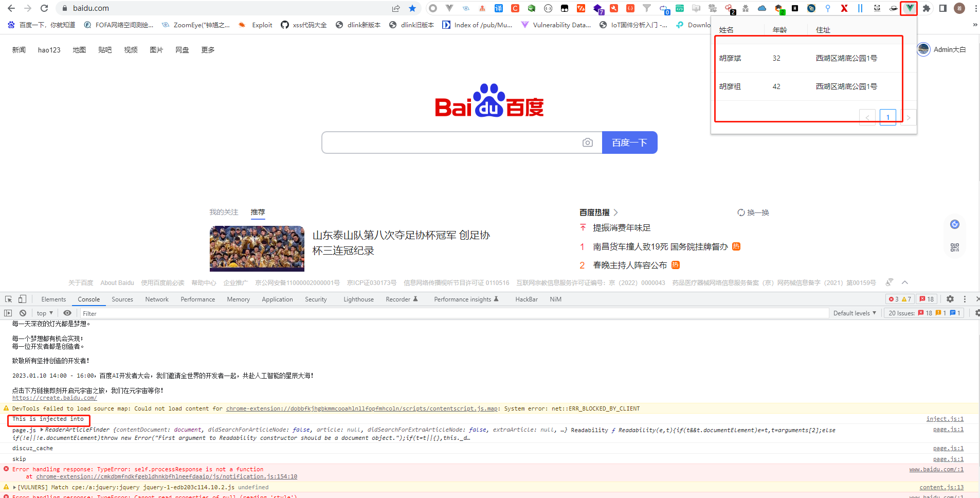Open the 春晚主持人阵容公布 hot search item
The width and height of the screenshot is (980, 498).
tap(630, 265)
